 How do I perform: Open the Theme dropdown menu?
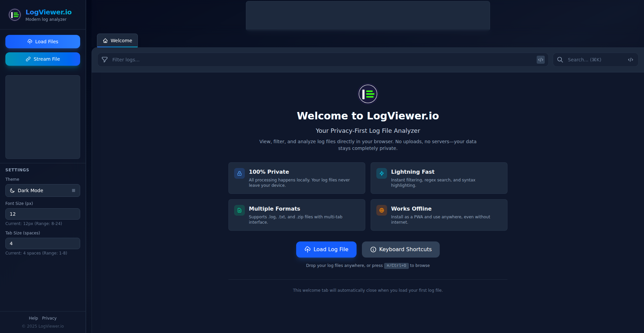coord(73,190)
